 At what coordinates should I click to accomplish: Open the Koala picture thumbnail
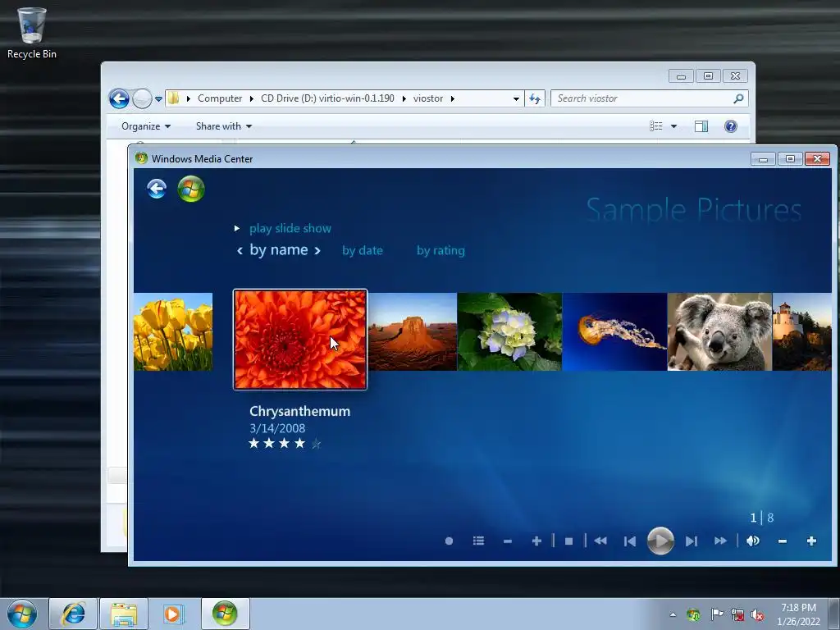[719, 331]
